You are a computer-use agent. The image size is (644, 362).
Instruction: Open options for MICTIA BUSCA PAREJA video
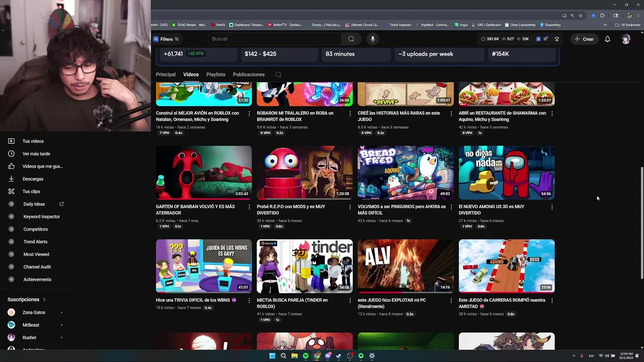pyautogui.click(x=350, y=300)
